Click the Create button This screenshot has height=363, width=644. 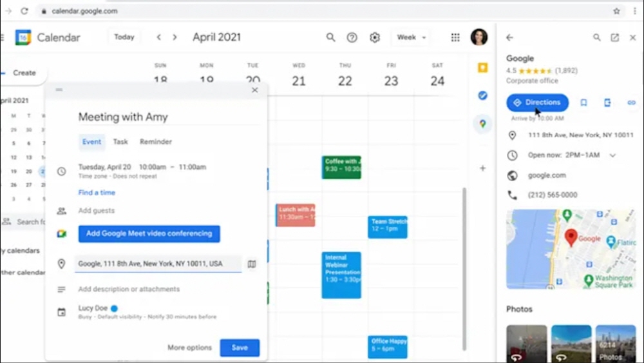click(23, 73)
